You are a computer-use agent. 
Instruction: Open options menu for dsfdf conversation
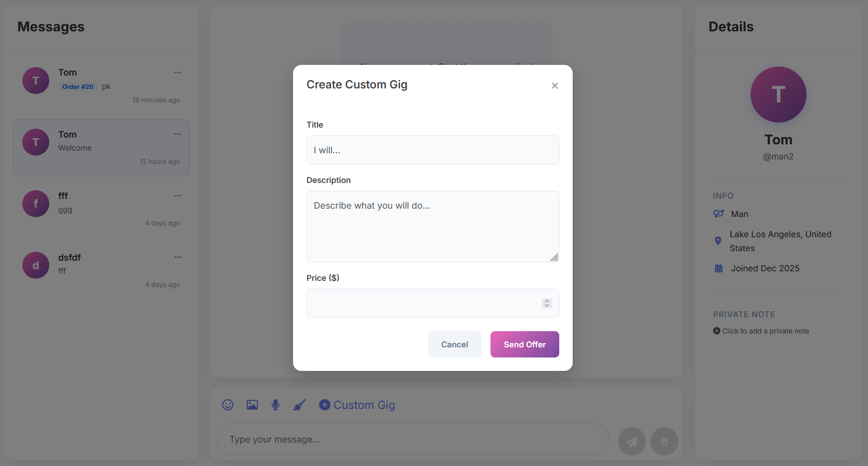[x=177, y=257]
